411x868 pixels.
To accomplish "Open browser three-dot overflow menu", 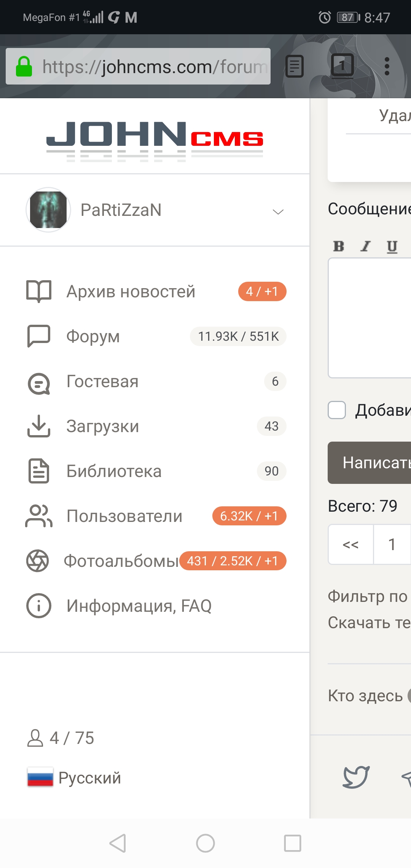I will 387,66.
